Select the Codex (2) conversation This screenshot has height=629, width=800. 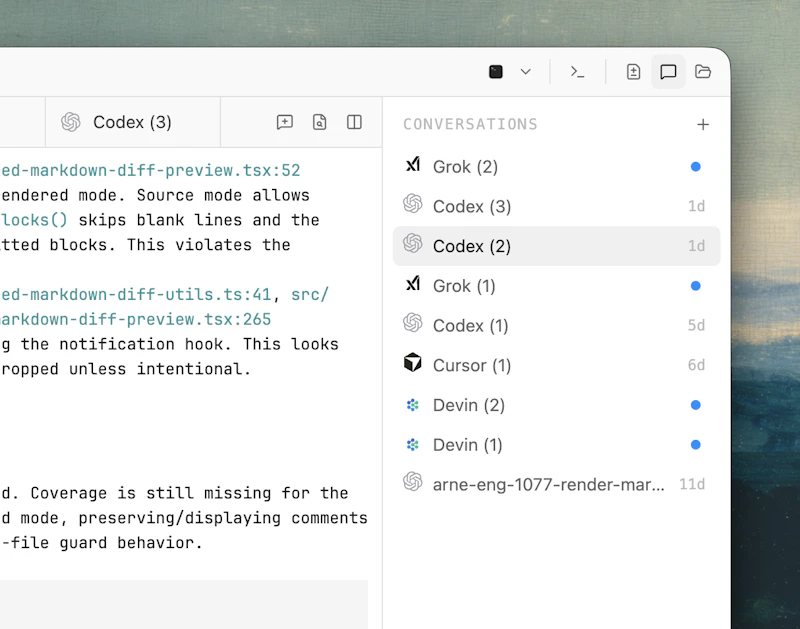[x=556, y=246]
